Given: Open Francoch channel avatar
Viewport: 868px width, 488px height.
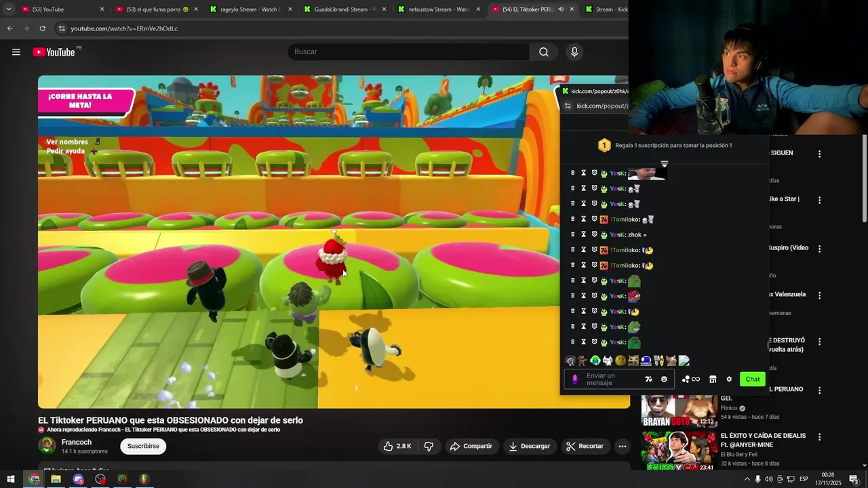Looking at the screenshot, I should click(x=47, y=445).
